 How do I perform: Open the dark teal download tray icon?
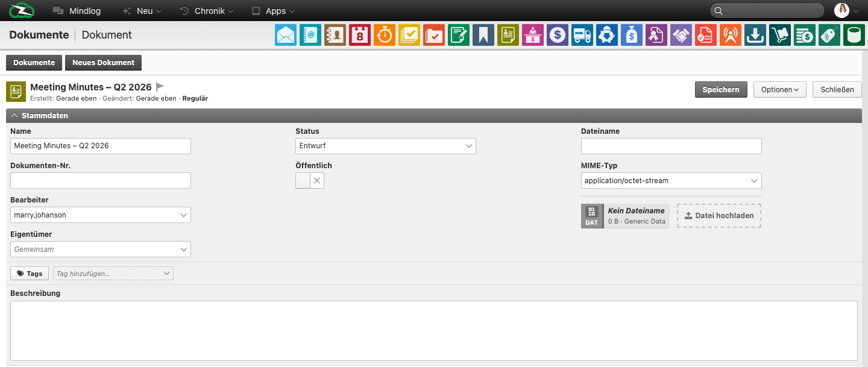coord(755,35)
